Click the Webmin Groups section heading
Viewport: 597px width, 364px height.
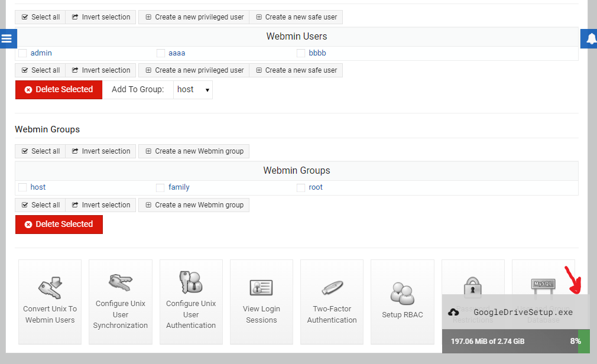[47, 129]
